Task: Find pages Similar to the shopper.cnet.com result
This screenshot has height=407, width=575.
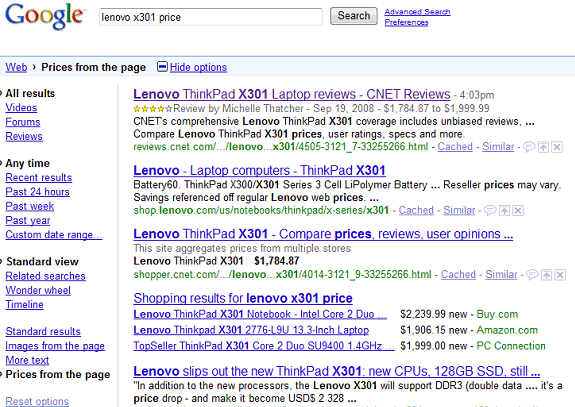Action: pos(501,275)
